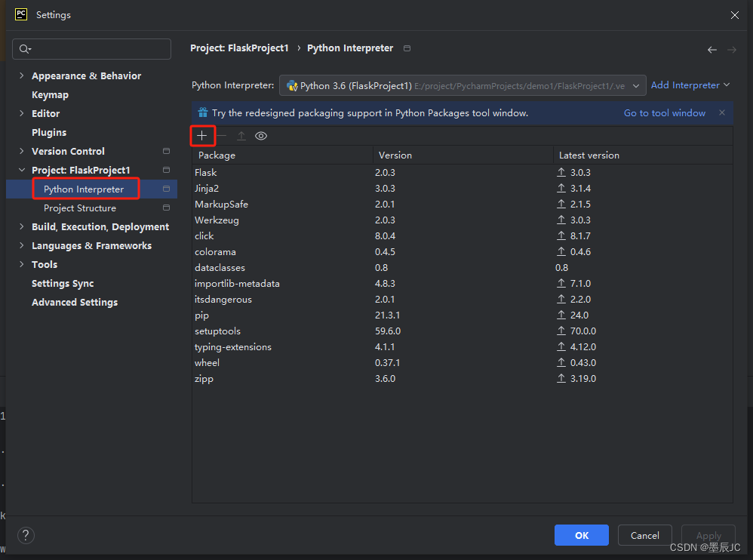This screenshot has width=753, height=560.
Task: Click the project-level icon on the Project Structure row
Action: [x=166, y=208]
